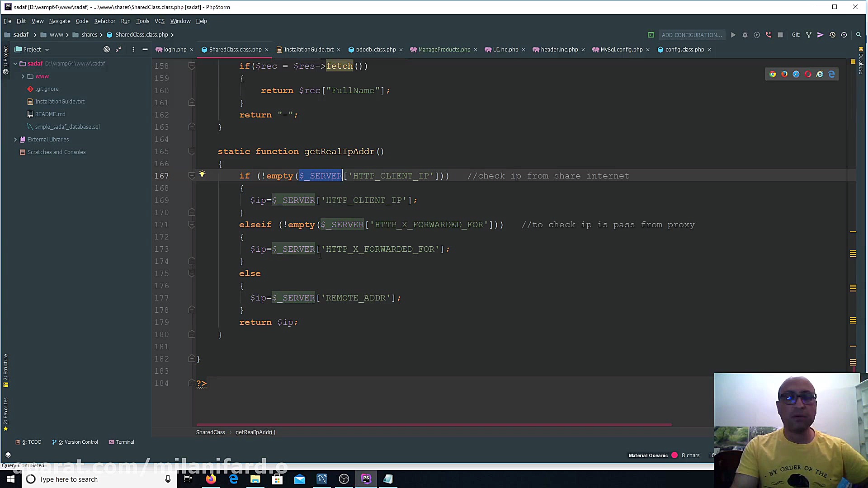This screenshot has width=868, height=488.
Task: Click the Material Oceanic color indicator
Action: click(675, 455)
